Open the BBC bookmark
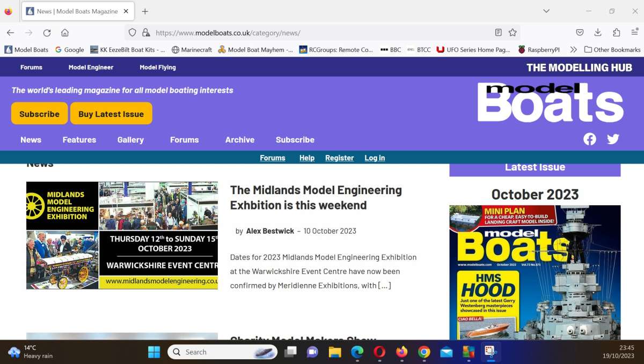 (391, 49)
